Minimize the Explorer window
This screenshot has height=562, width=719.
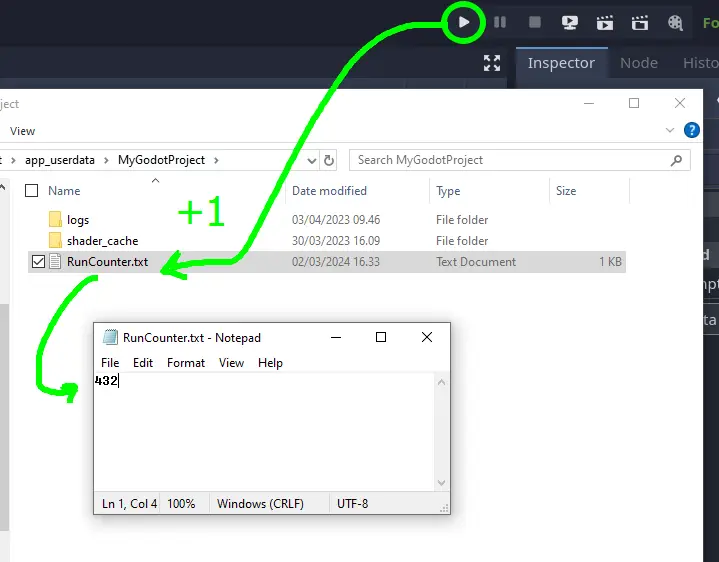(589, 104)
